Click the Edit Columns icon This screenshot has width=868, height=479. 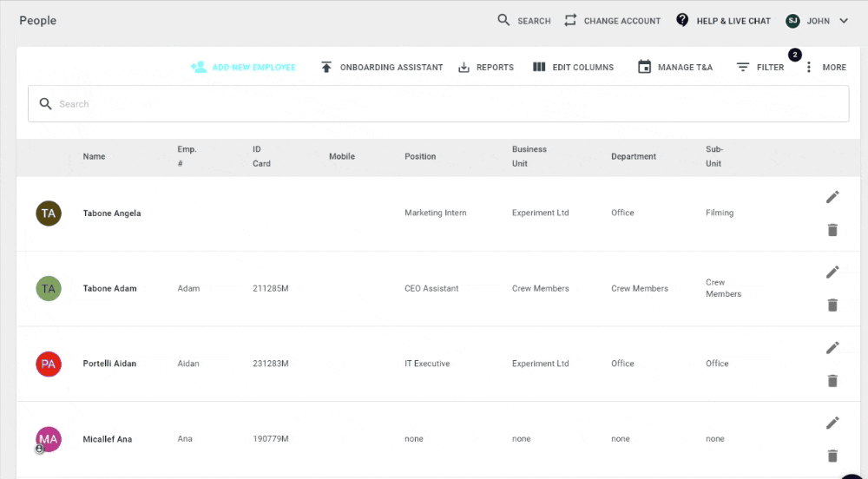point(539,67)
